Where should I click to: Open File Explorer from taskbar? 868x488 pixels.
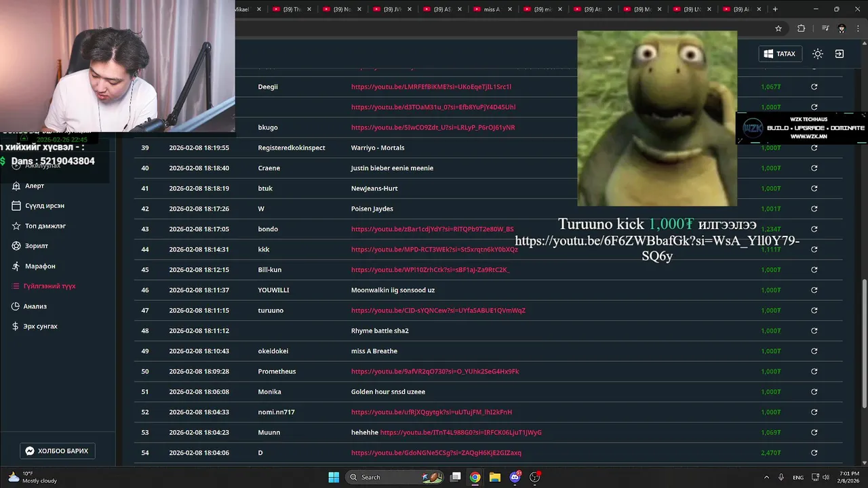(x=495, y=477)
